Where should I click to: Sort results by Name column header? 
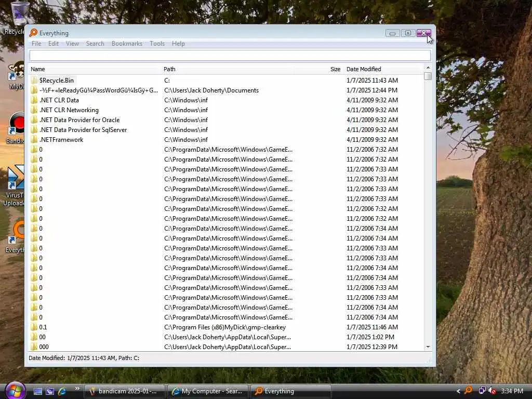coord(95,69)
